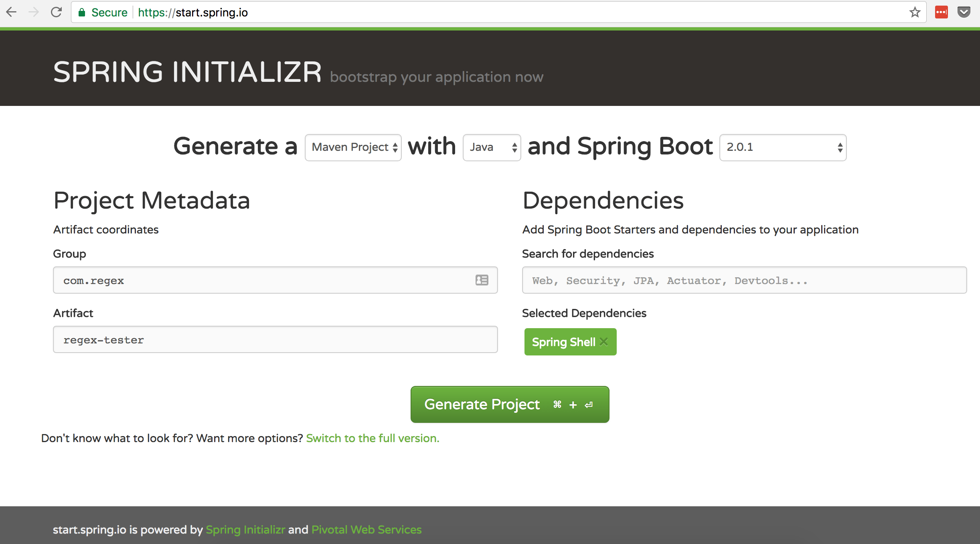Reload the start.spring.io page

coord(56,12)
